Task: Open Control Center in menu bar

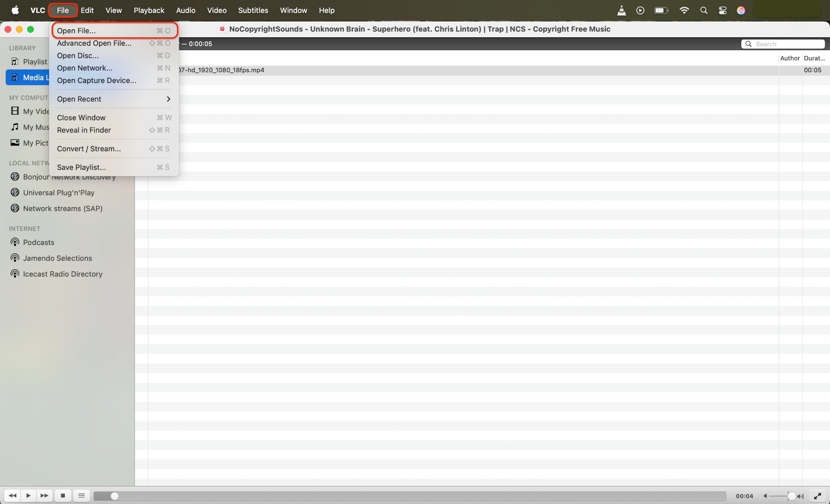Action: coord(723,11)
